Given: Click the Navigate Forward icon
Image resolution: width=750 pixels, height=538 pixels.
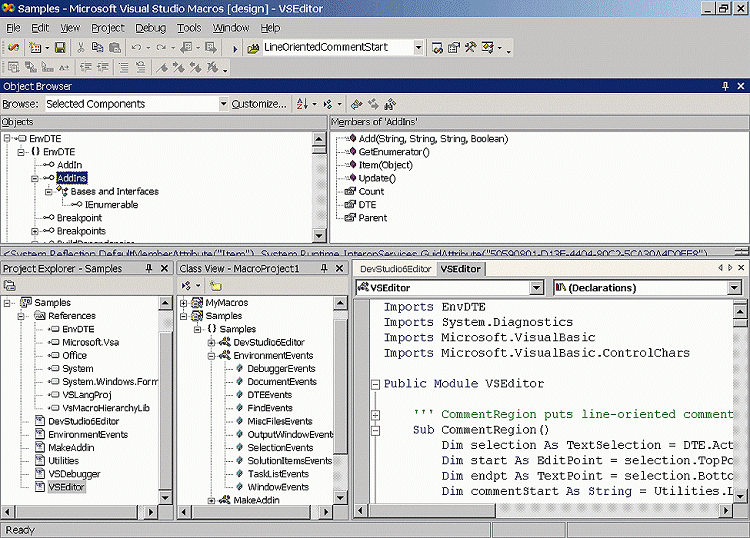Looking at the screenshot, I should coord(210,47).
